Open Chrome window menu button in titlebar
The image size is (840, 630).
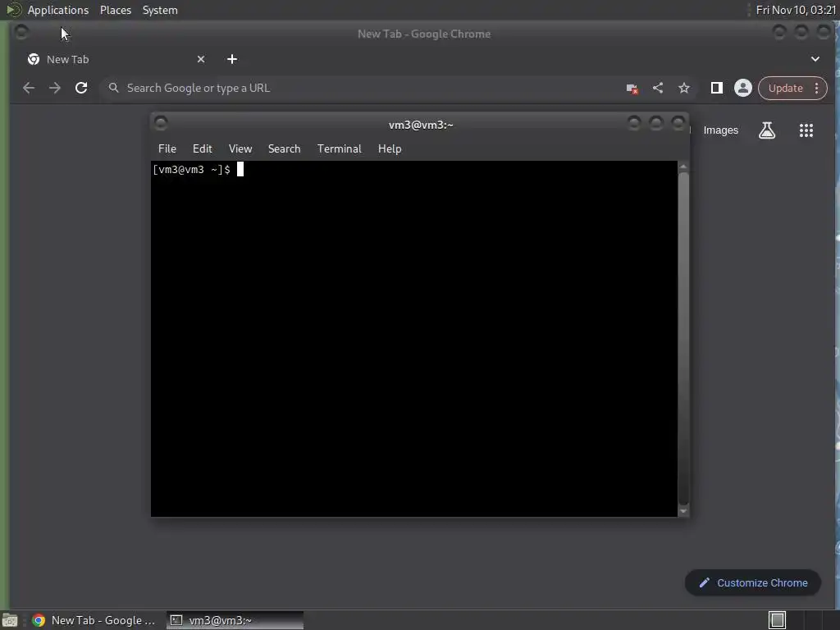(21, 33)
